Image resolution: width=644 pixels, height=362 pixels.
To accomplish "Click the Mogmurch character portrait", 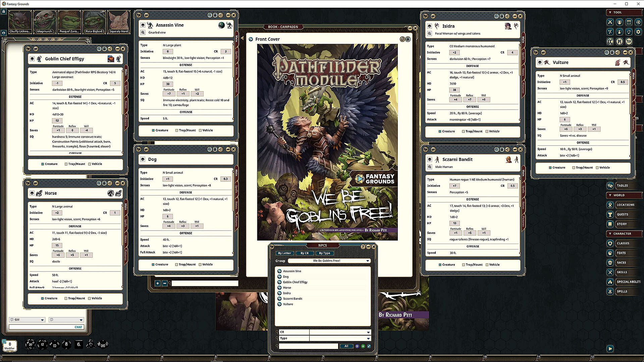I will pos(44,22).
